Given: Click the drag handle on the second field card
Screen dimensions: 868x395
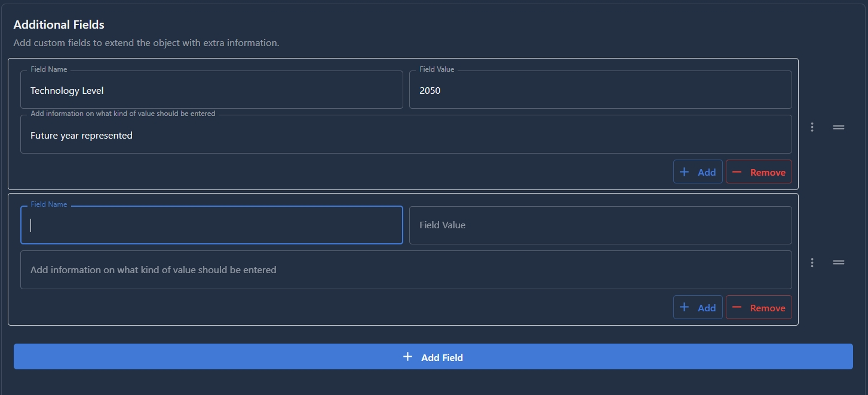Looking at the screenshot, I should (x=839, y=262).
